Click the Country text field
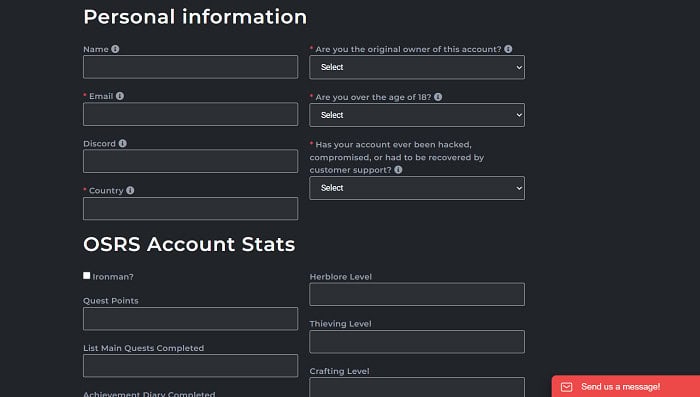Screen dimensions: 700x397 191,209
